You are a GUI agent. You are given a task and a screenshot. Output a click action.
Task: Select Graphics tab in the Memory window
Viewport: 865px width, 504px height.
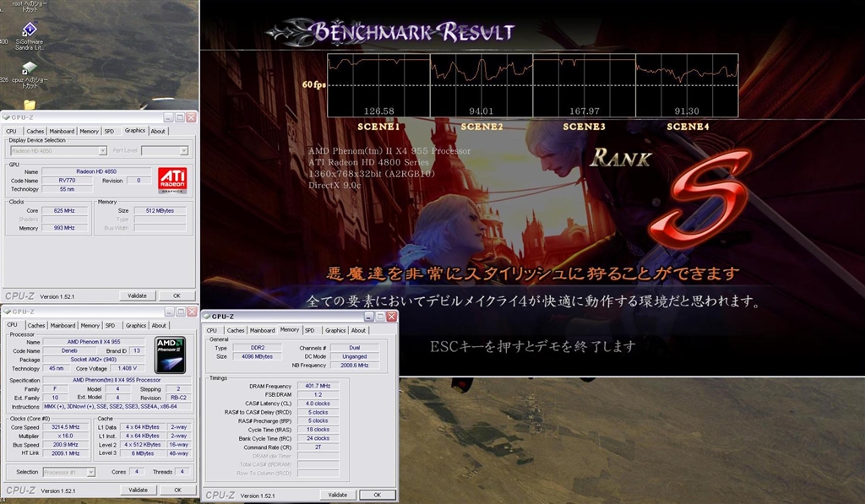[335, 330]
